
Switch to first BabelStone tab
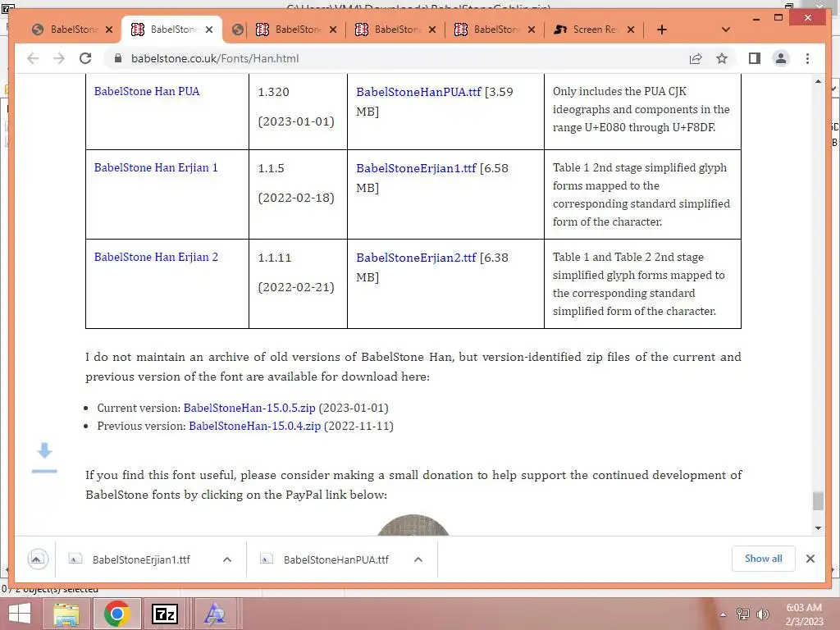pos(66,30)
